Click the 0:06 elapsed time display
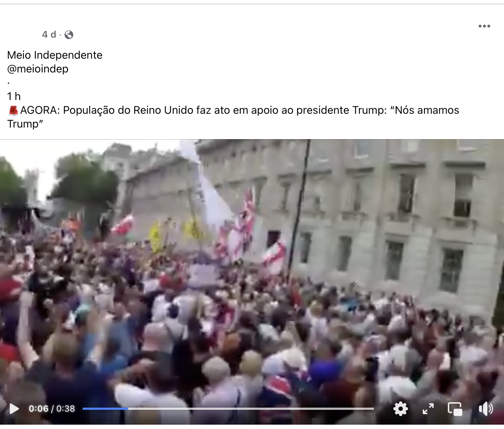Image resolution: width=504 pixels, height=429 pixels. (x=38, y=409)
